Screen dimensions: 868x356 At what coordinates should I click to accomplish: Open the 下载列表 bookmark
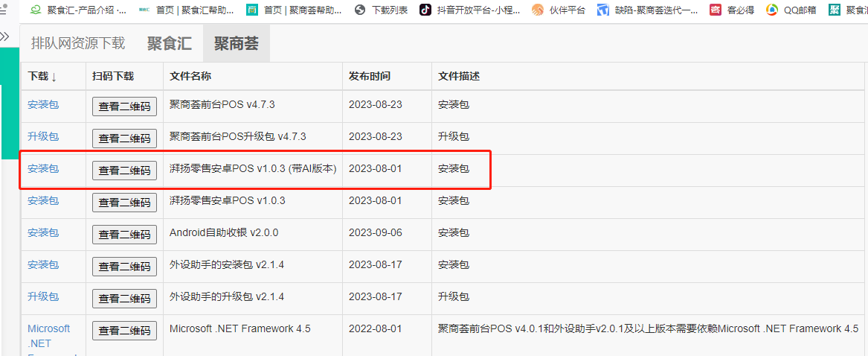tap(382, 10)
